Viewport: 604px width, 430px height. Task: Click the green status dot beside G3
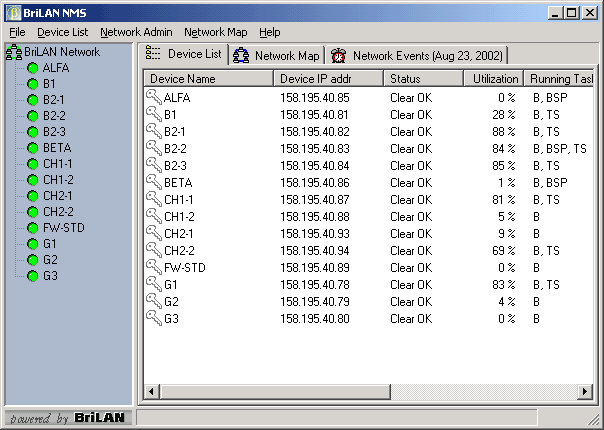coord(33,276)
